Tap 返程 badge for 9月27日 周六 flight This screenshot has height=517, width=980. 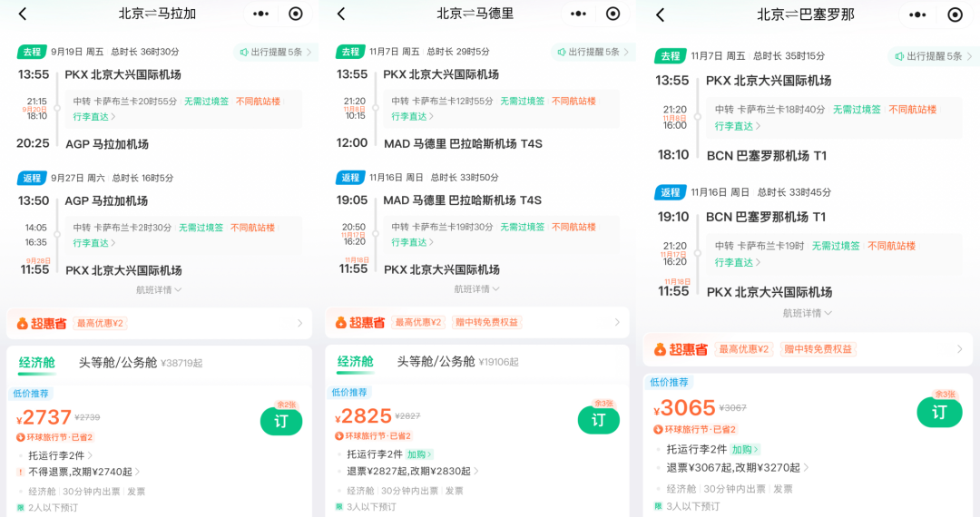coord(31,179)
